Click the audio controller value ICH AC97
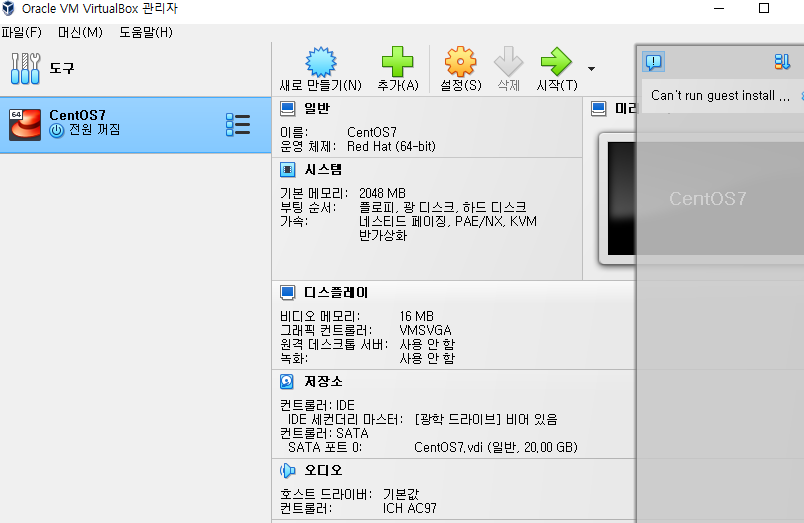The height and width of the screenshot is (523, 804). [x=410, y=509]
